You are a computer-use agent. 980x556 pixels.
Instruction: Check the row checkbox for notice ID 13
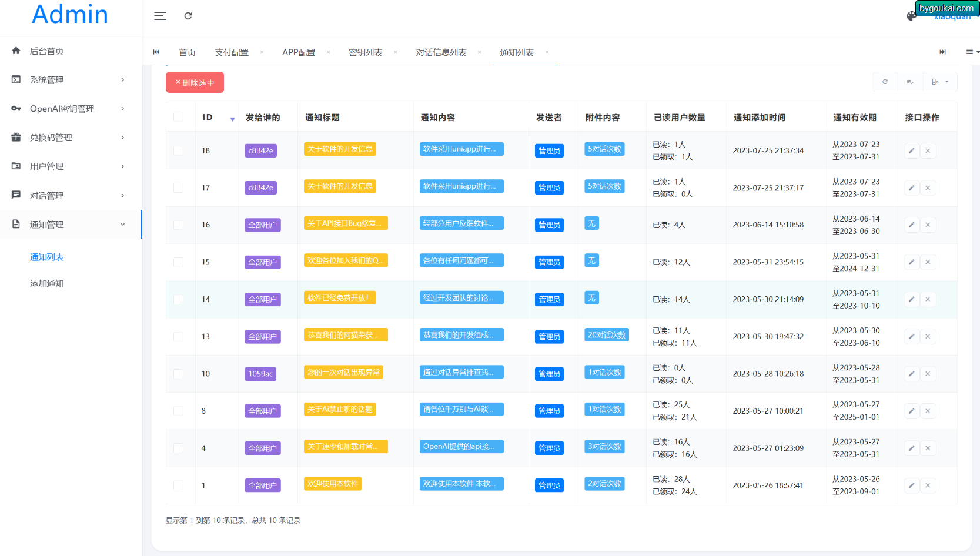(178, 336)
